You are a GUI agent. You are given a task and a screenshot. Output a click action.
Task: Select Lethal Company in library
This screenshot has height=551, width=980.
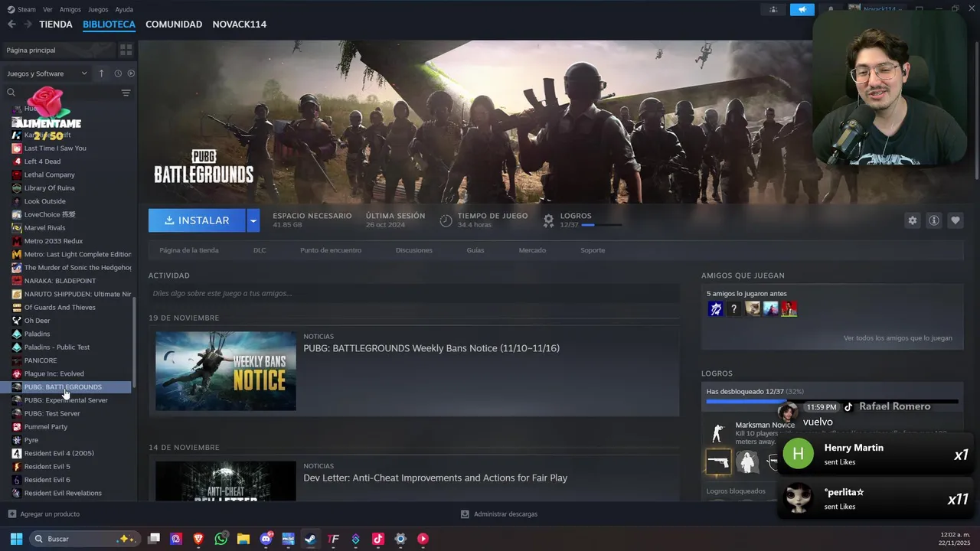click(x=50, y=174)
